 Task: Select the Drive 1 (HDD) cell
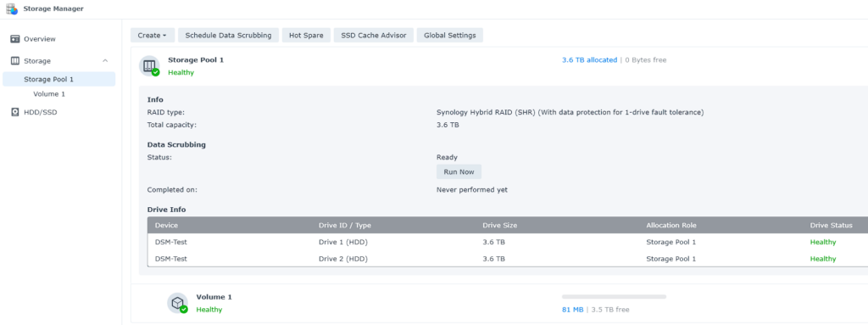click(x=343, y=242)
